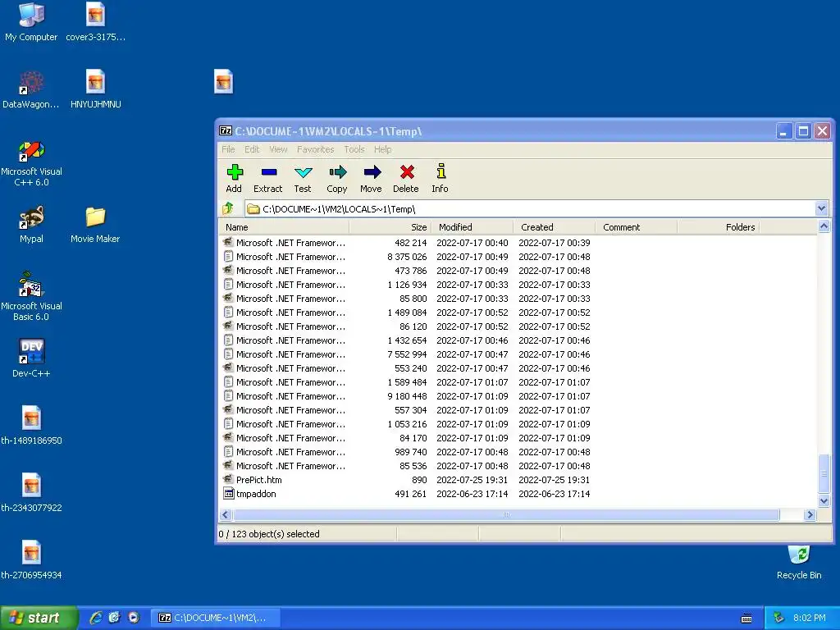The width and height of the screenshot is (840, 630).
Task: Click the red Delete toolbar icon
Action: coord(406,178)
